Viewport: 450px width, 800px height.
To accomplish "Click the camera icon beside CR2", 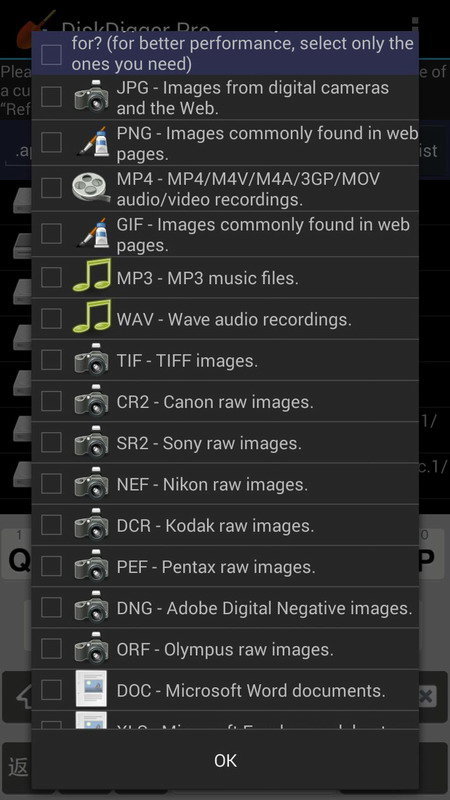I will (x=91, y=401).
